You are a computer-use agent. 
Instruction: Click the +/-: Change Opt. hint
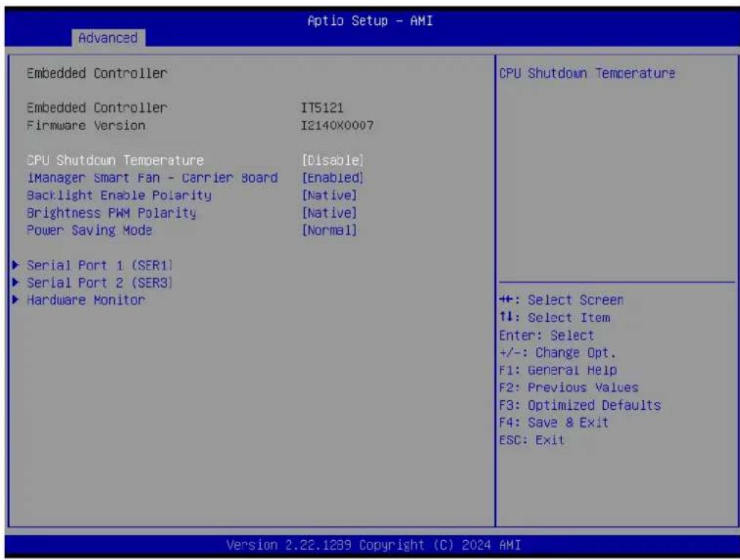point(558,353)
